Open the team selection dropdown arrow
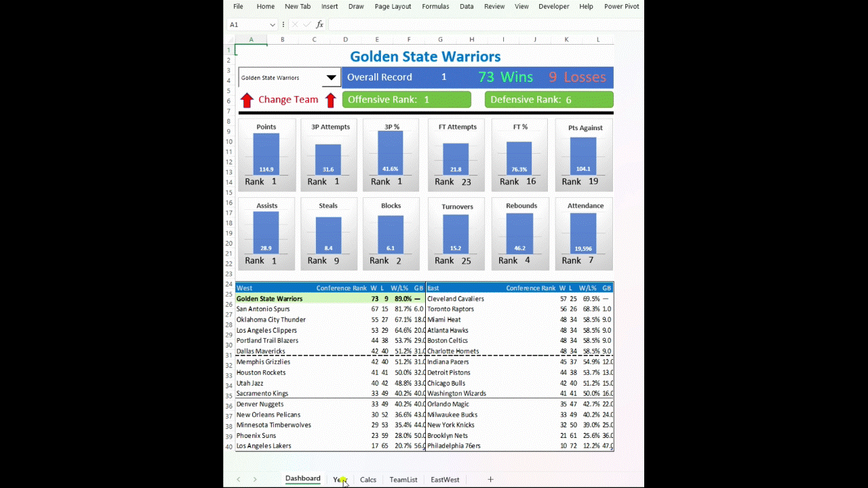The height and width of the screenshot is (488, 868). pyautogui.click(x=331, y=77)
